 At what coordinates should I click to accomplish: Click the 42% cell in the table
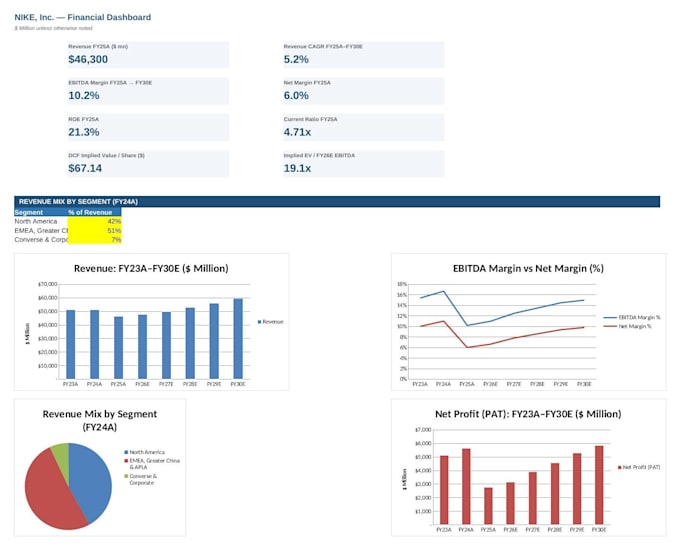pyautogui.click(x=95, y=221)
